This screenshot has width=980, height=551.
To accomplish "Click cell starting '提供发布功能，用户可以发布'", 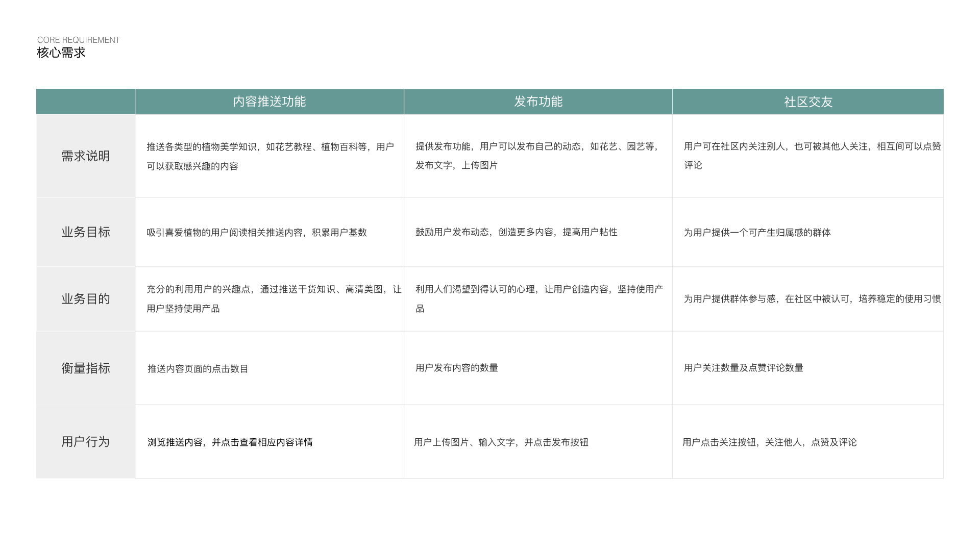I will (538, 156).
